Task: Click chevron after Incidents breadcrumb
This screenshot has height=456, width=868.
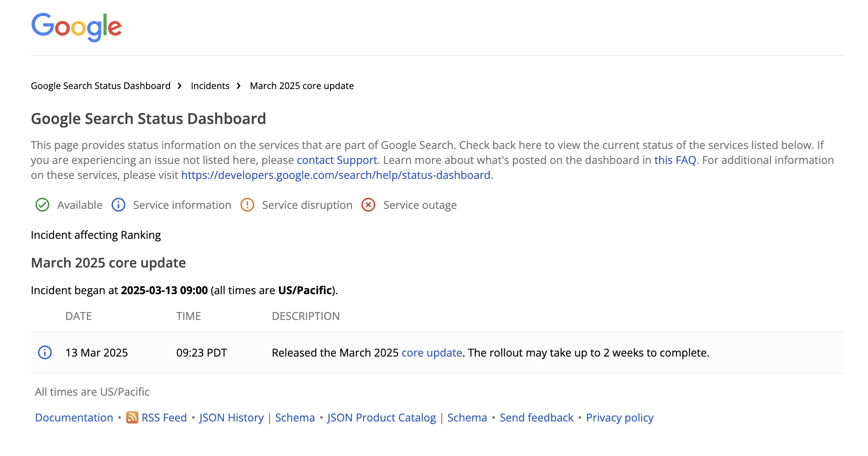Action: (239, 86)
